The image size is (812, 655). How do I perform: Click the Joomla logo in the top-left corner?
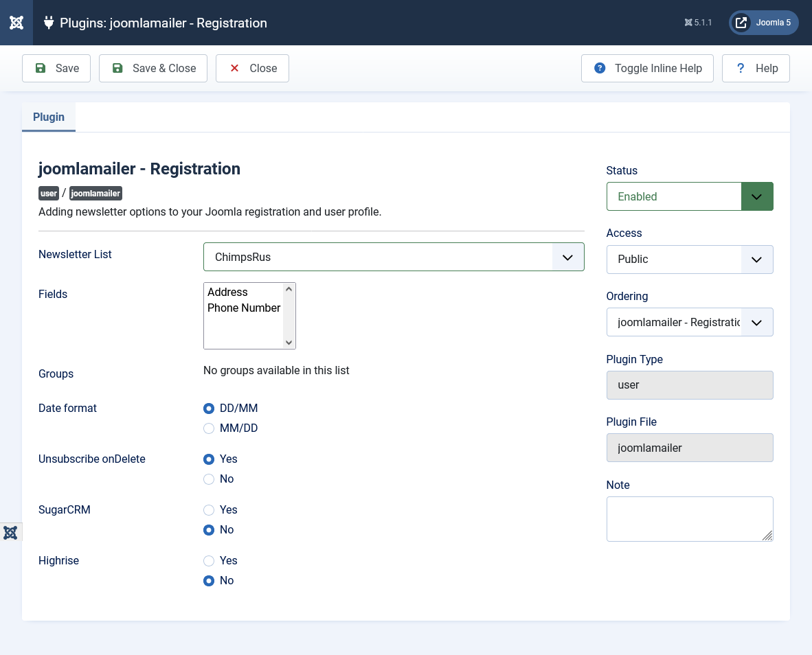(16, 23)
